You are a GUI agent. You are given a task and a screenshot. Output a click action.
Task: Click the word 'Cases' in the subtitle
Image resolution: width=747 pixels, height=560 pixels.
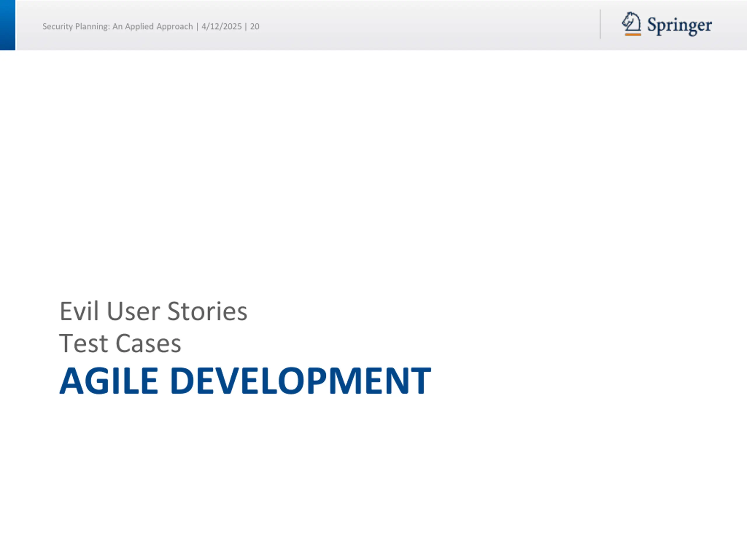[x=148, y=343]
